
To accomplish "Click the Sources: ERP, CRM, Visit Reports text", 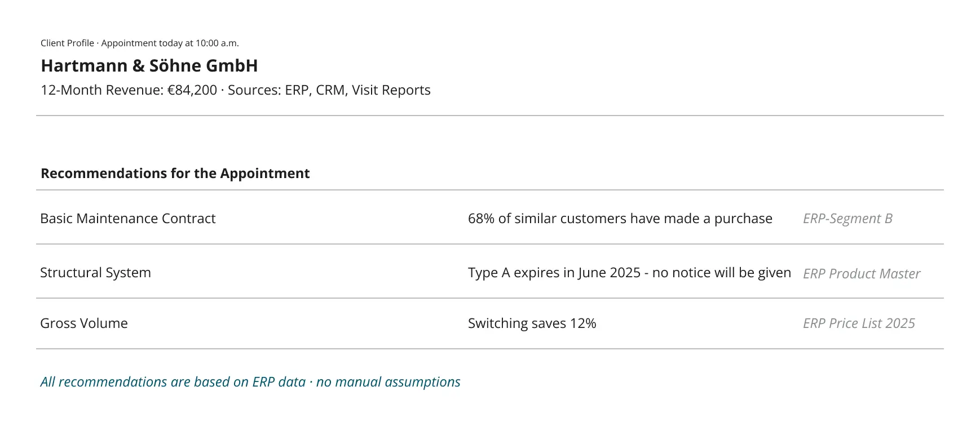I will tap(329, 90).
